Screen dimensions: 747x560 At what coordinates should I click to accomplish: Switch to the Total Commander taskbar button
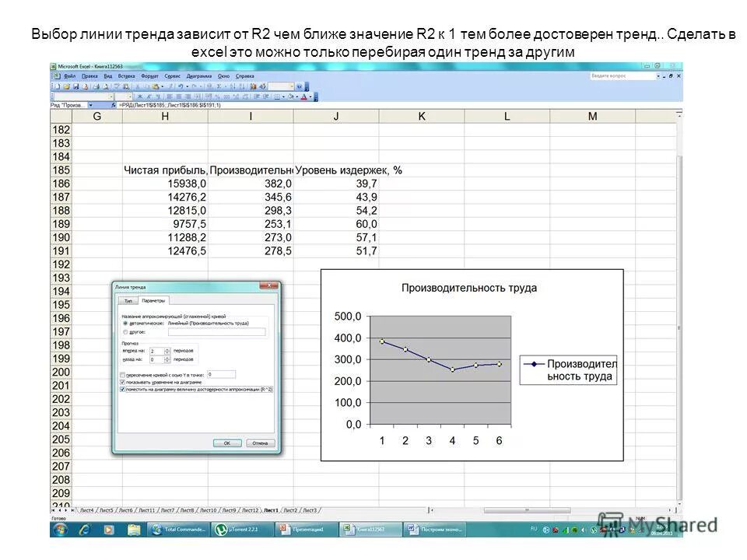[179, 530]
